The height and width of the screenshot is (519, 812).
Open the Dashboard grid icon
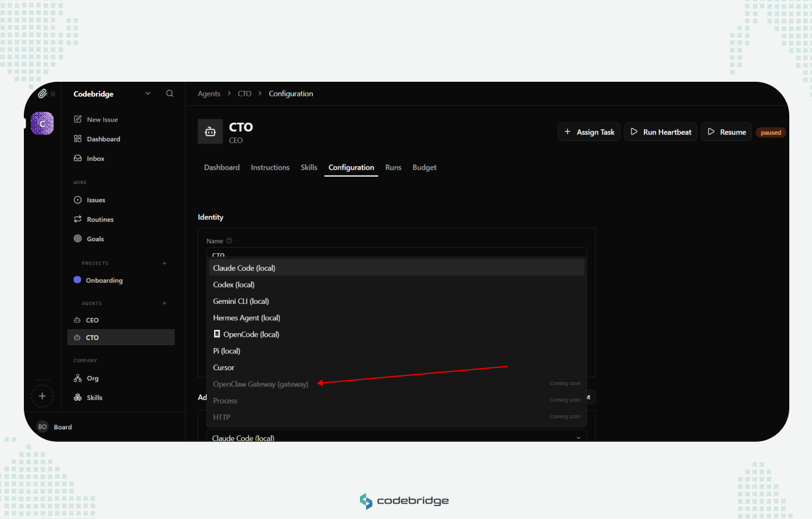pyautogui.click(x=78, y=139)
